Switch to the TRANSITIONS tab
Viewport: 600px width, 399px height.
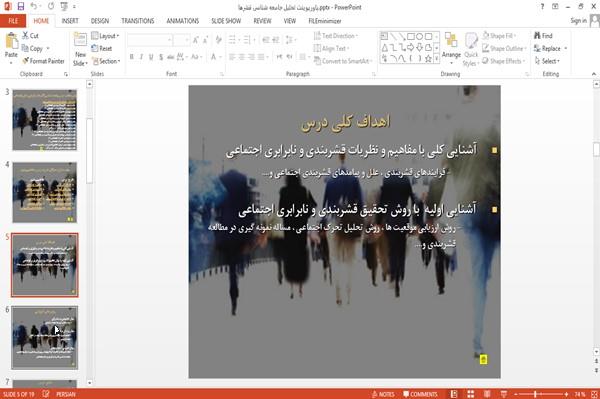point(138,21)
